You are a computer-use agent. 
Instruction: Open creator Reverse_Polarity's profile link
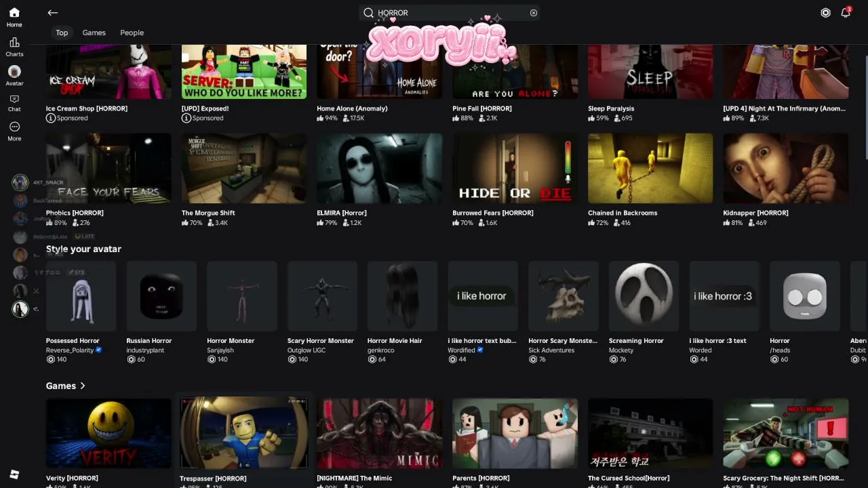70,350
